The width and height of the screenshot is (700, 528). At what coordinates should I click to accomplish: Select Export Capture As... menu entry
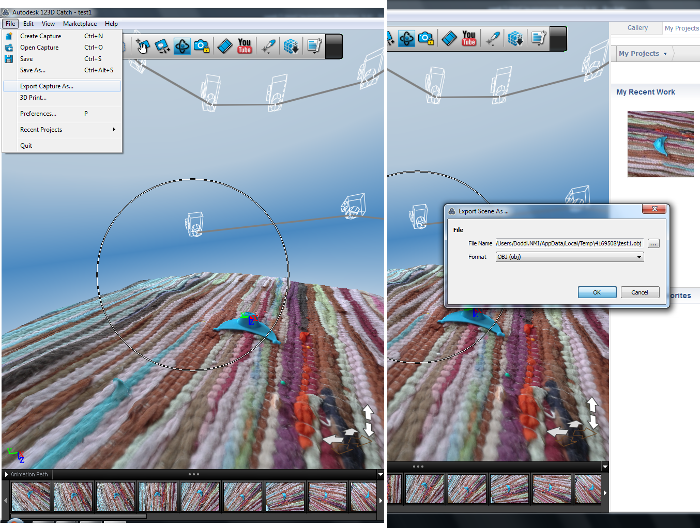(62, 86)
